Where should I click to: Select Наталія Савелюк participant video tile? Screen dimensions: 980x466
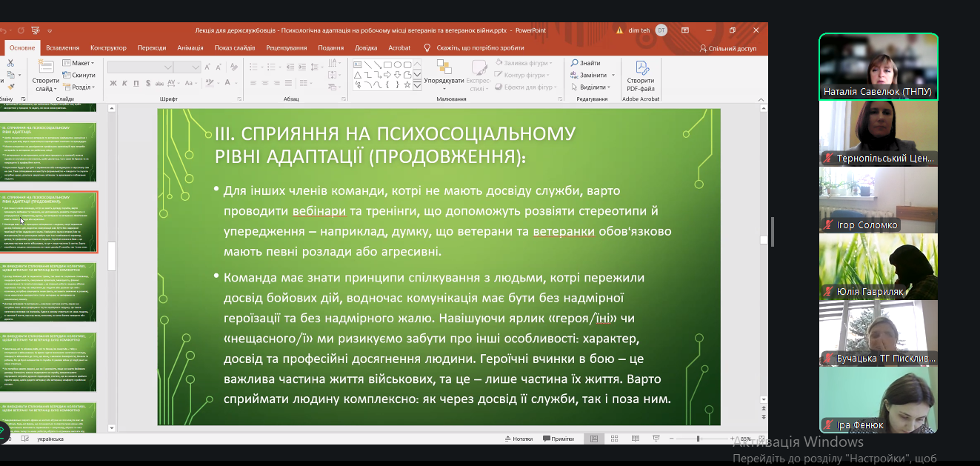pos(878,67)
